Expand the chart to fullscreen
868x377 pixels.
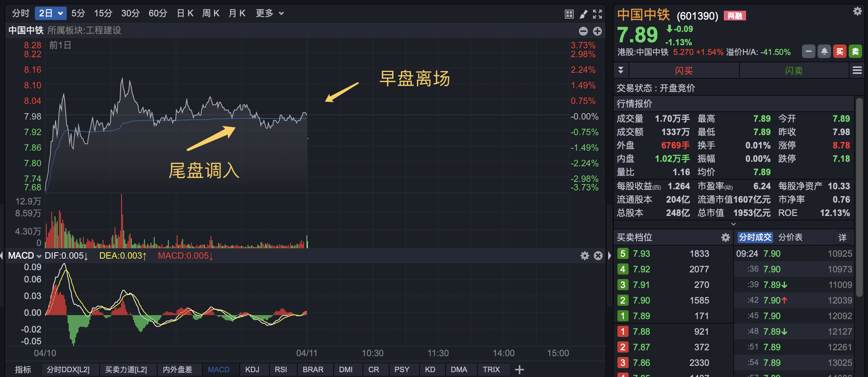pyautogui.click(x=597, y=14)
